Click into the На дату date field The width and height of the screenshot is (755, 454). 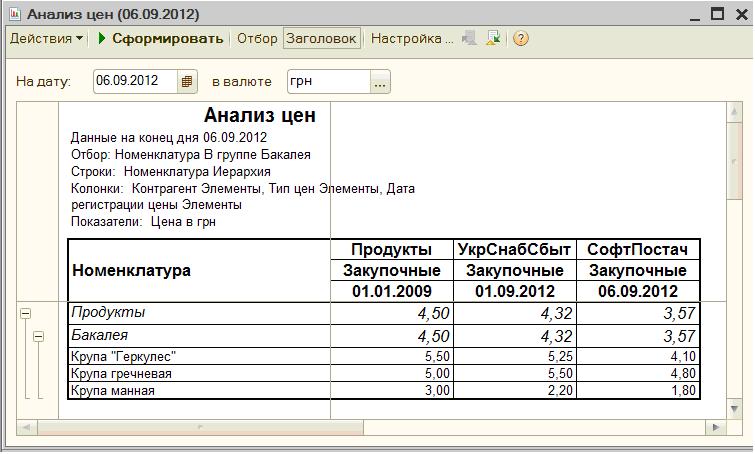click(x=134, y=81)
